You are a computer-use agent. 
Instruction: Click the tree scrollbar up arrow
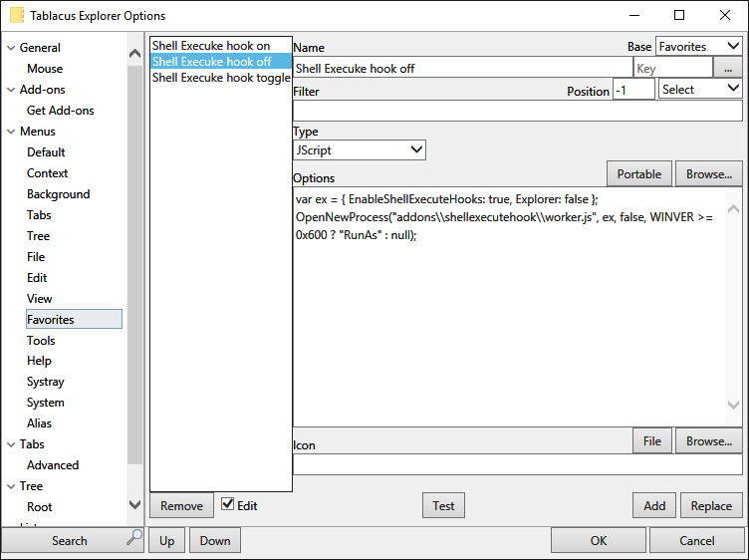point(135,54)
